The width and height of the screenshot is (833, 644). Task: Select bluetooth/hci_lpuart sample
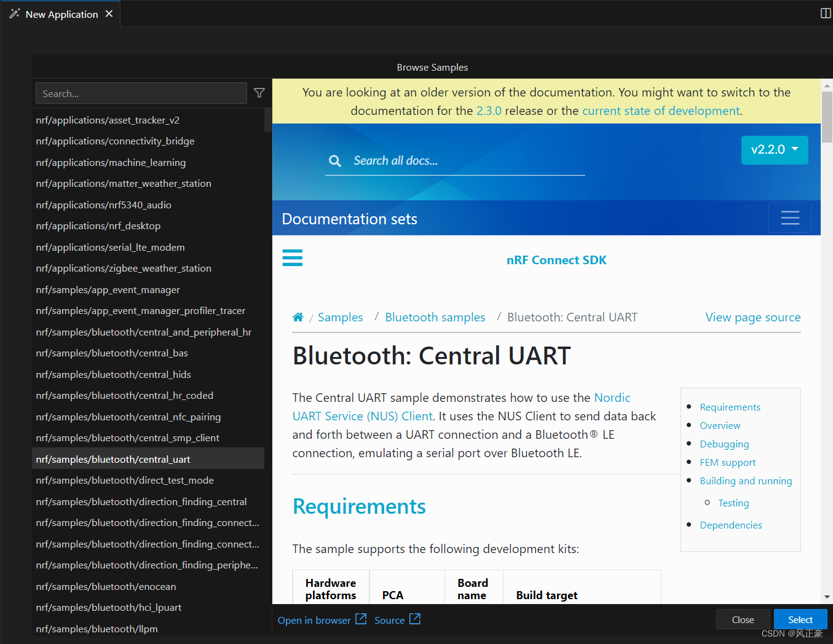[x=148, y=607]
